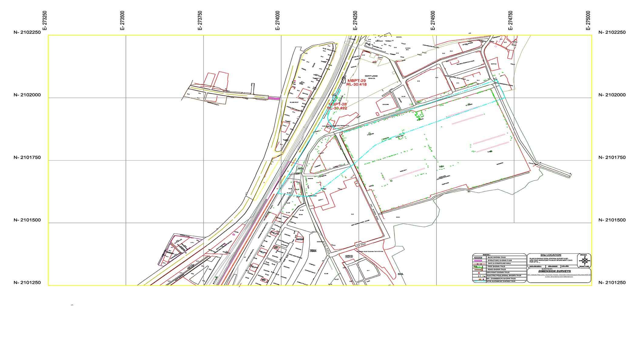Viewport: 637px width, 364px height.
Task: Click the Site LOCATION heading
Action: 551,255
